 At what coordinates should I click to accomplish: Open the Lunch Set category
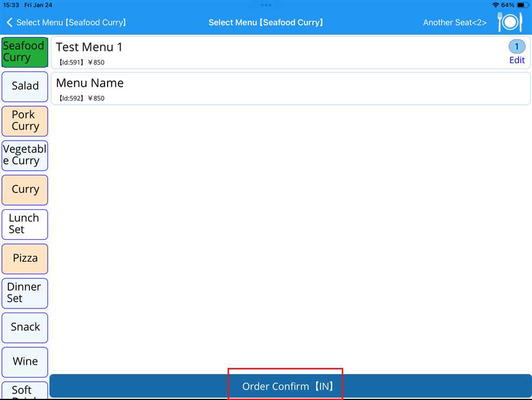coord(25,224)
